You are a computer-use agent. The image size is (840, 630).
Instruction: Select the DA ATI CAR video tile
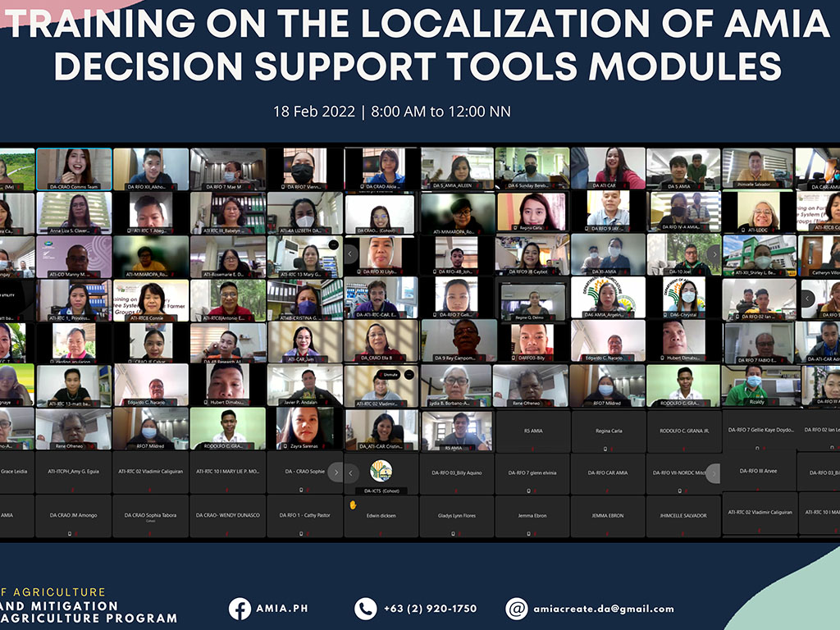pos(608,168)
